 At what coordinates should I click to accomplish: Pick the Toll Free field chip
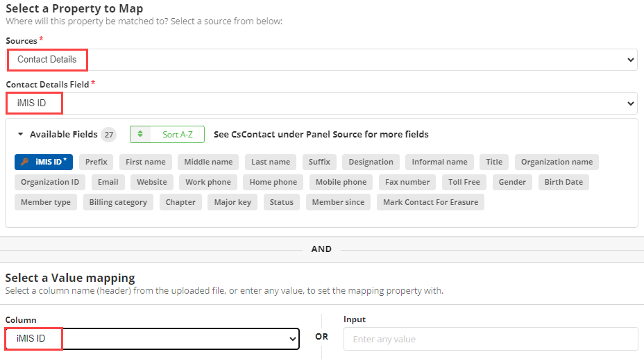click(x=464, y=182)
